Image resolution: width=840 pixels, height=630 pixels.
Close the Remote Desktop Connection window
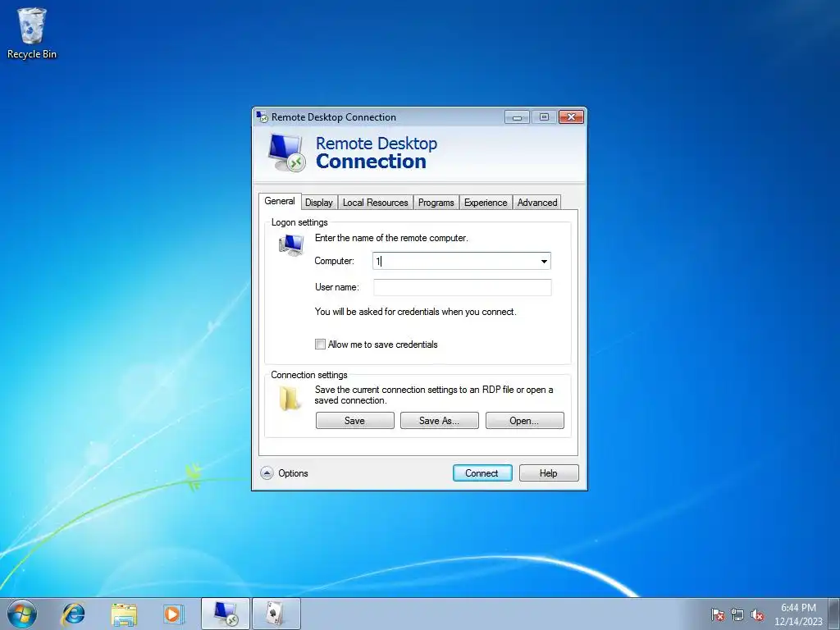coord(571,116)
